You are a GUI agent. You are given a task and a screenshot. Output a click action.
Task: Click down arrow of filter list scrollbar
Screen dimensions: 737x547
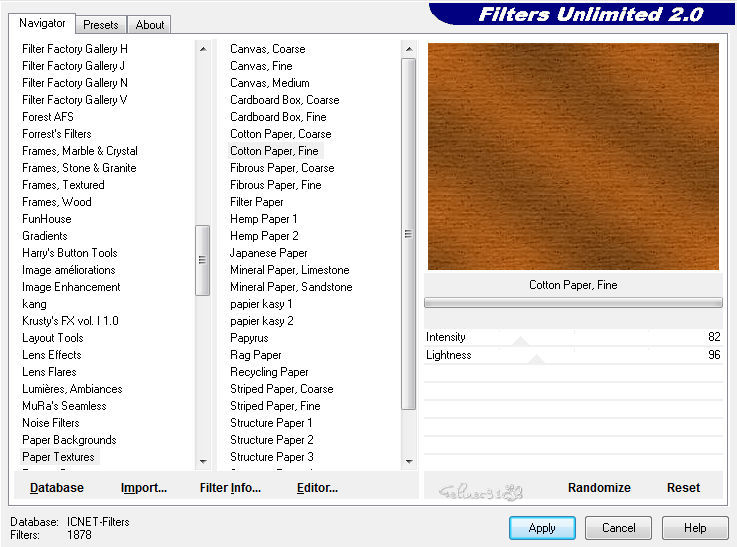(x=409, y=461)
